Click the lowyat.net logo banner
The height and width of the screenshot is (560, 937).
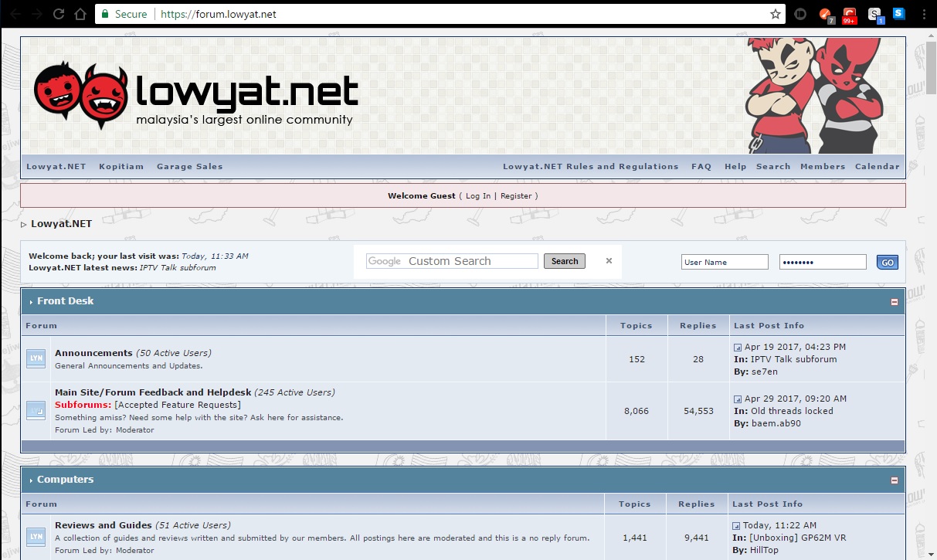196,95
